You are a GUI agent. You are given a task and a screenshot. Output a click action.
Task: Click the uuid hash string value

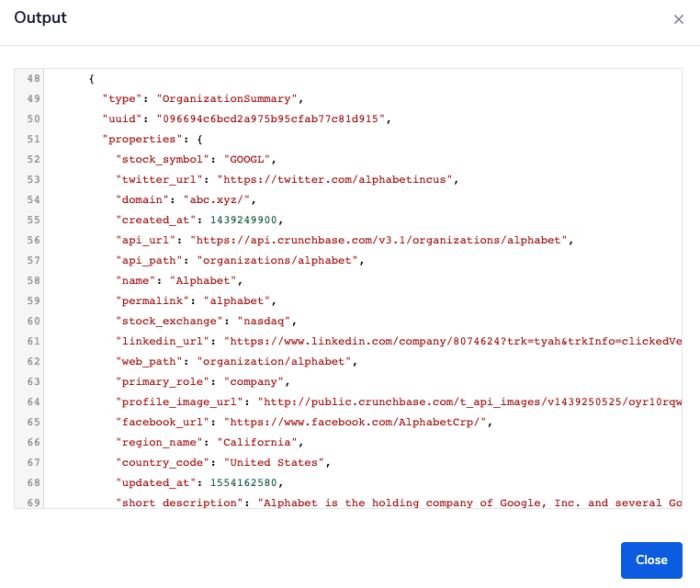(274, 119)
